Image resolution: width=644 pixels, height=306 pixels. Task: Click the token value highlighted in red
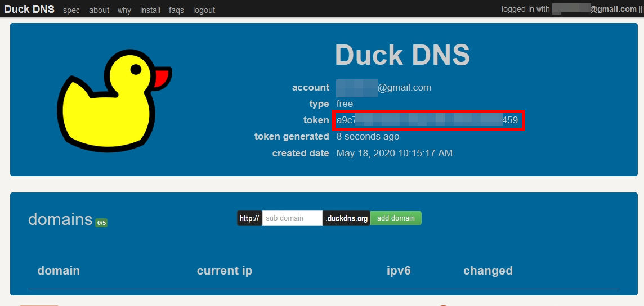pos(427,120)
